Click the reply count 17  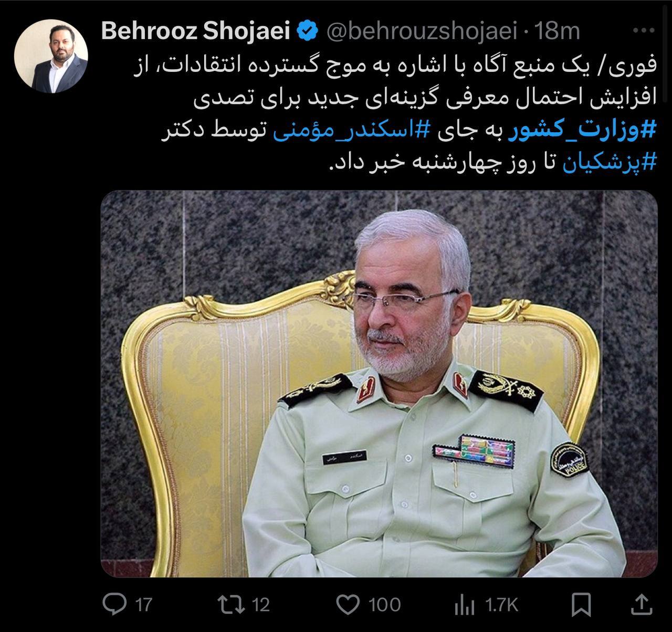click(143, 605)
